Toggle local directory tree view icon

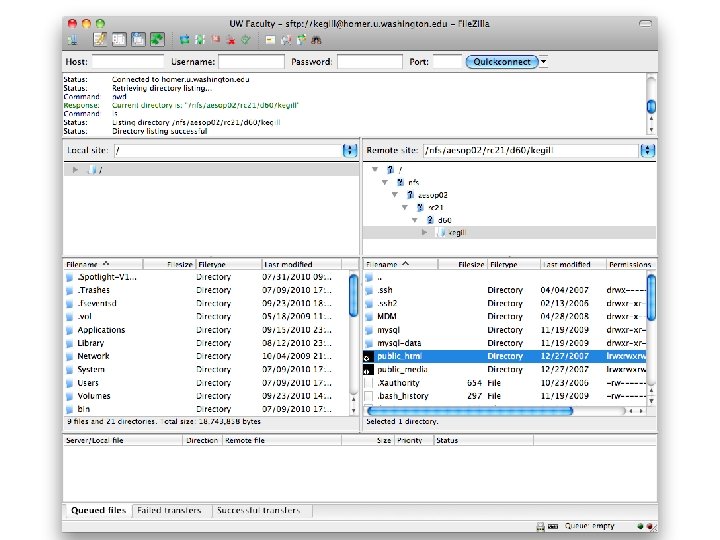pos(119,40)
